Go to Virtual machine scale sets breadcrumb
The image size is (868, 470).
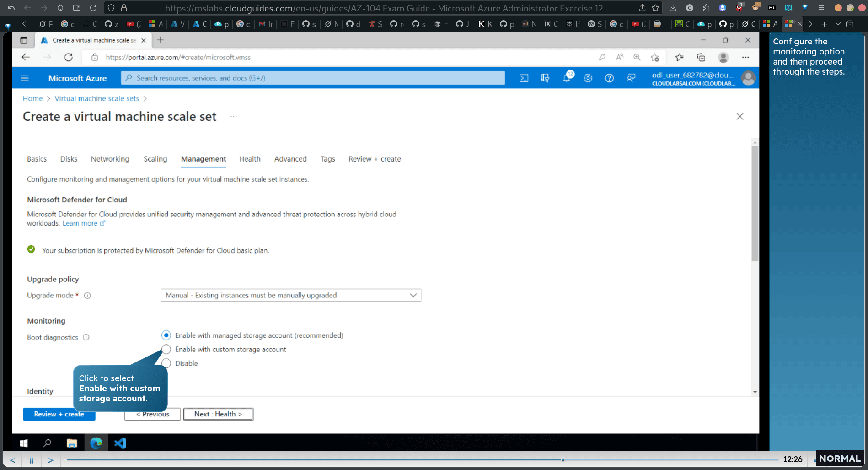(x=96, y=98)
